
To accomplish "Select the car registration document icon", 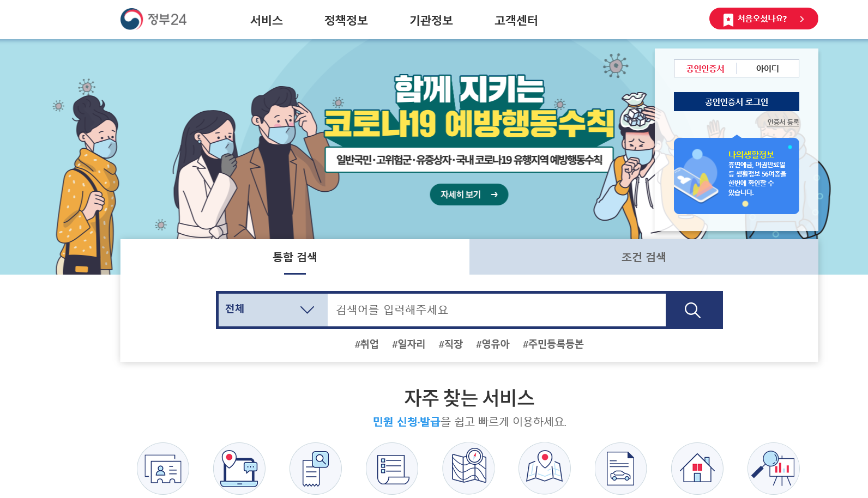I will coord(621,469).
